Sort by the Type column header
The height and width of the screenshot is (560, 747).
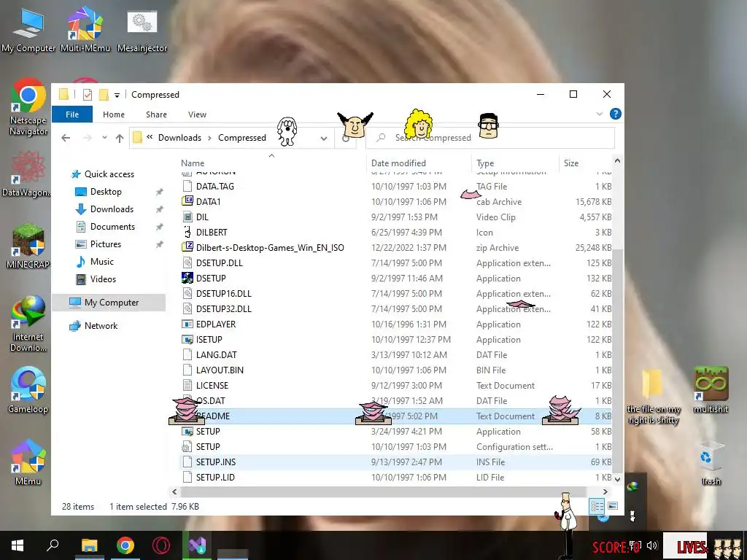[x=485, y=163]
